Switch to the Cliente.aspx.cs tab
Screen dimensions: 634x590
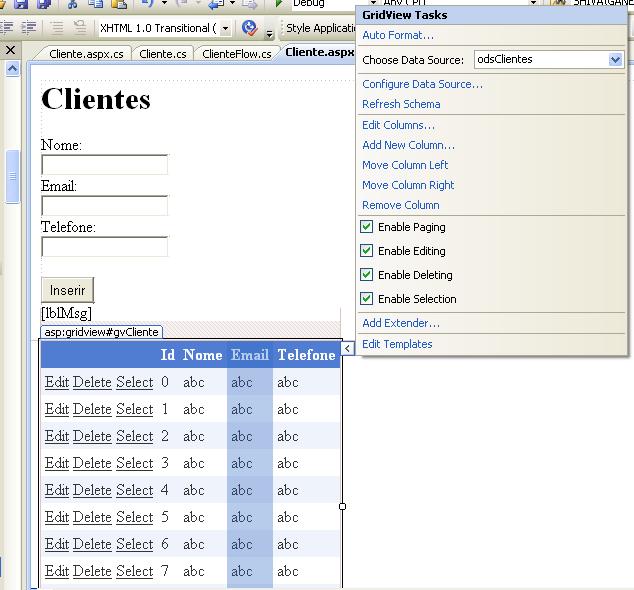88,54
